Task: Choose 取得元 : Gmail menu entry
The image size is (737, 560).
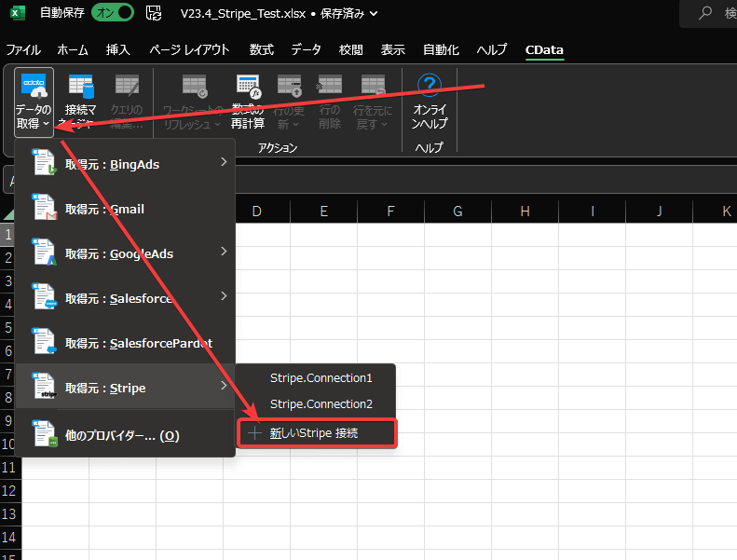Action: (x=125, y=209)
